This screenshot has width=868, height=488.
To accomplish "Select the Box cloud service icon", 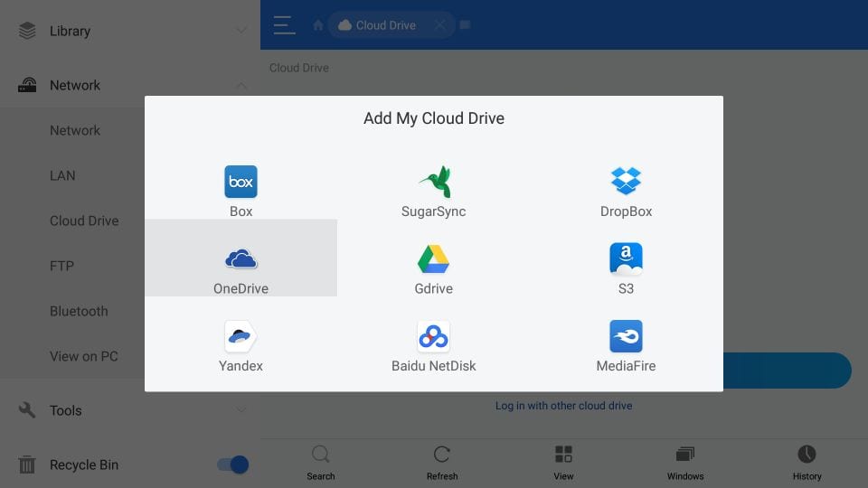I will coord(241,182).
